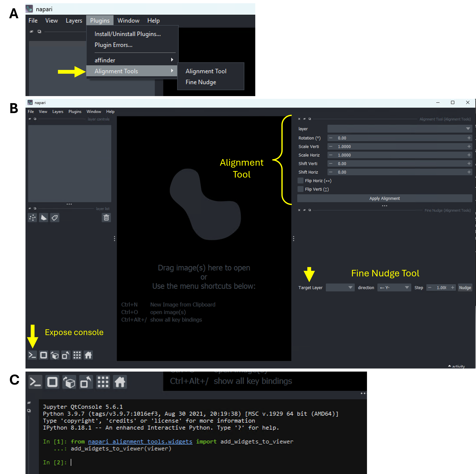Float the Fine Nudge dock widget
The width and height of the screenshot is (476, 474).
click(310, 210)
